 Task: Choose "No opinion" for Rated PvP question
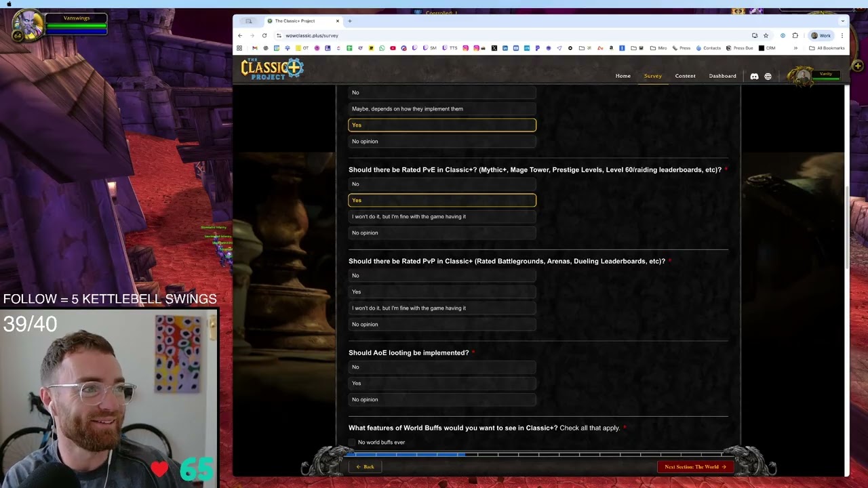click(x=442, y=324)
